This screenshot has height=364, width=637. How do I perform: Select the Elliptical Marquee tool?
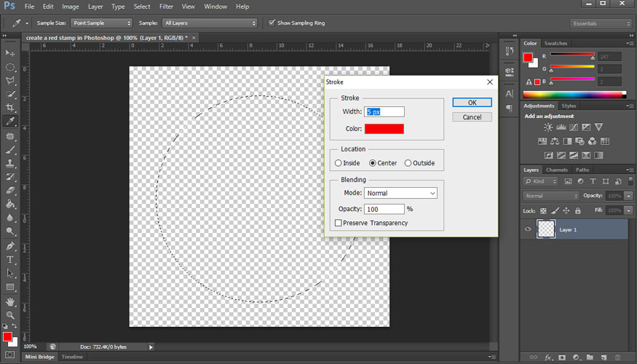click(x=10, y=67)
